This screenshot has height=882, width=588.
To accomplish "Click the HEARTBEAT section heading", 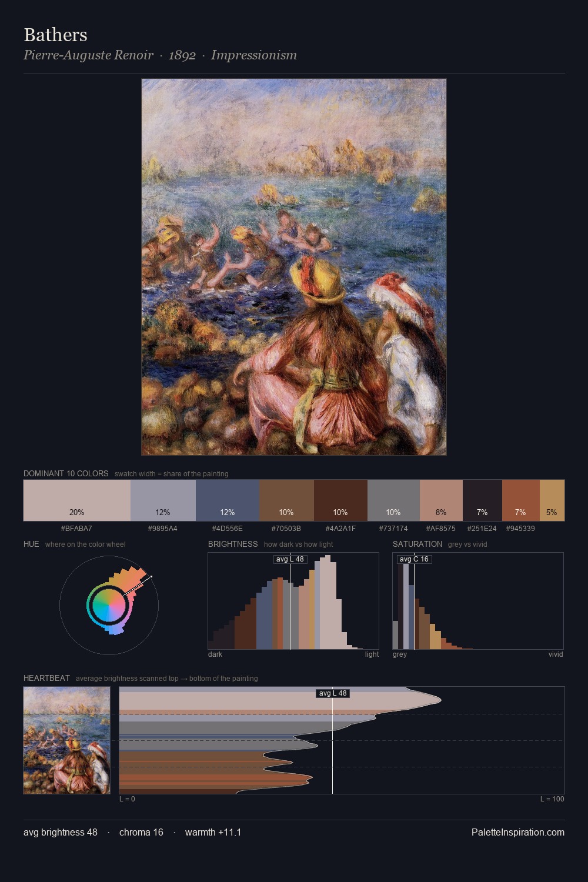I will tap(46, 678).
